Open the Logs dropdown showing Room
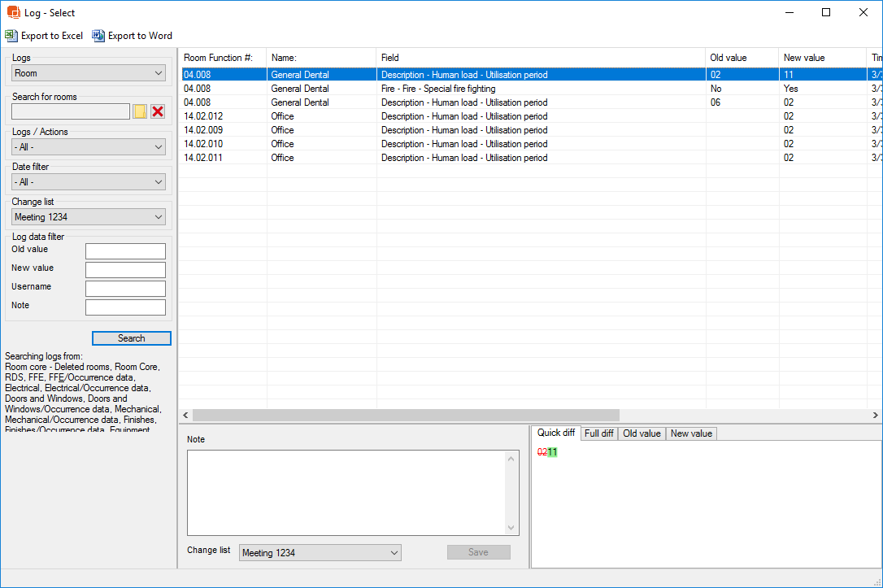Viewport: 883px width, 588px height. [x=89, y=73]
